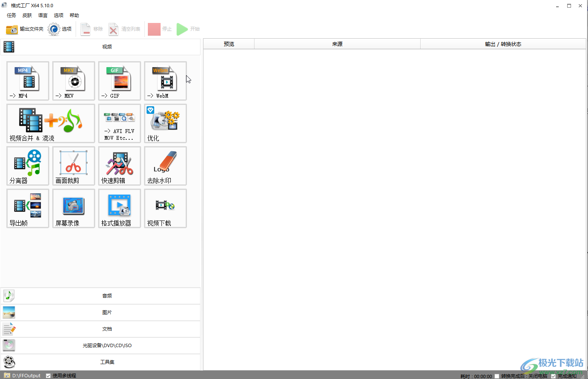
Task: Open the 帮助 menu
Action: coord(74,15)
